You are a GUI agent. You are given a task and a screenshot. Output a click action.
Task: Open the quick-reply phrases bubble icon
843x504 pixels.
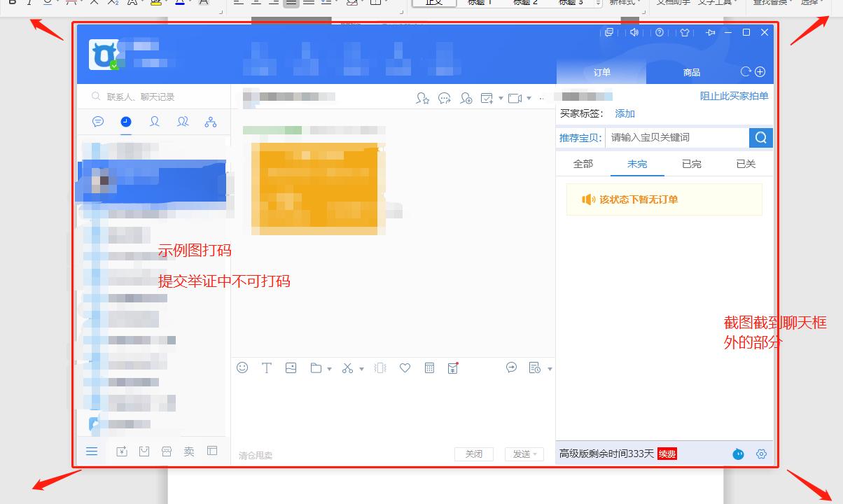coord(510,367)
